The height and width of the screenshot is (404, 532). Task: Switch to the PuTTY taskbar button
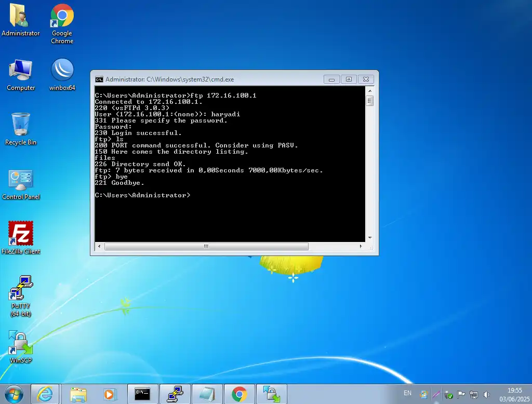pos(175,394)
